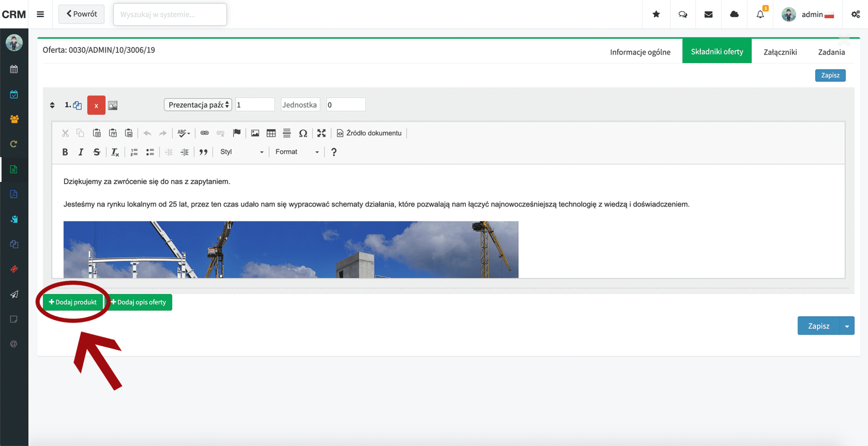868x446 pixels.
Task: Expand the Zapisz split-button arrow
Action: [x=847, y=326]
